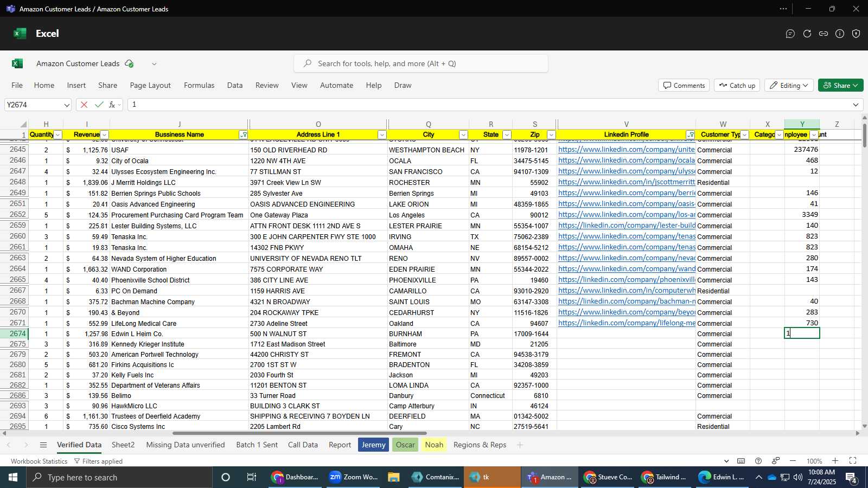Open the help question mark icon in status bar
This screenshot has width=868, height=488.
coord(758,461)
